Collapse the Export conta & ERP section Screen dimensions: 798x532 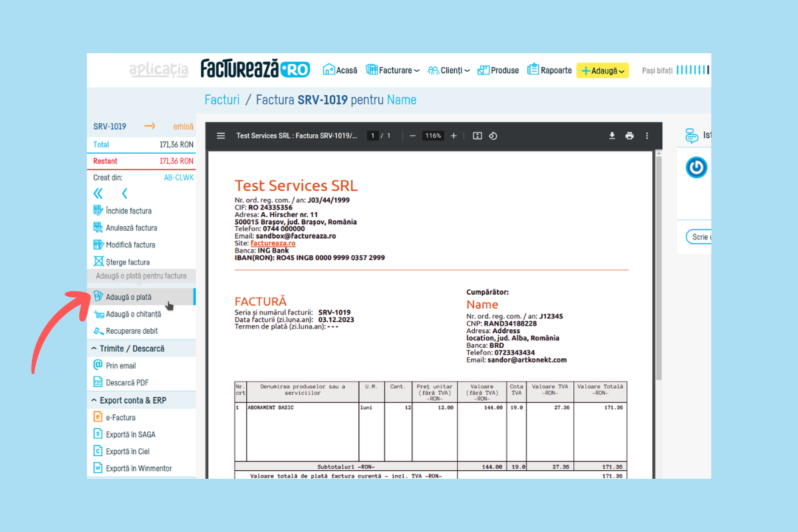94,400
